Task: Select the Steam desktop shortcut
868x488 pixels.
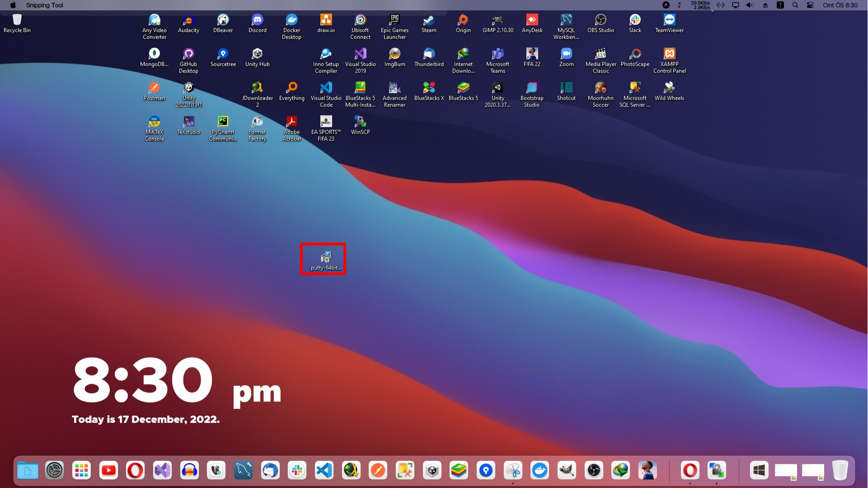Action: coord(429,24)
